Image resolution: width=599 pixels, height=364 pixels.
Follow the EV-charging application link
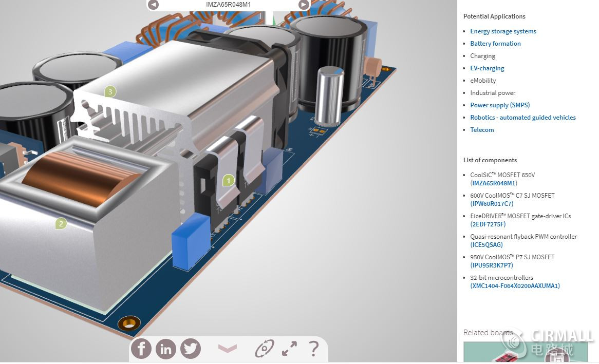pos(487,68)
